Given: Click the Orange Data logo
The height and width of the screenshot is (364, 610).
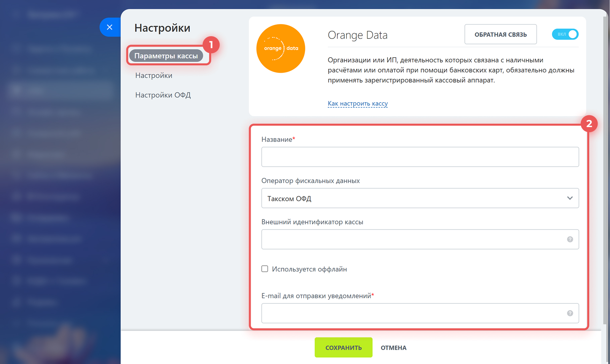Looking at the screenshot, I should click(281, 48).
